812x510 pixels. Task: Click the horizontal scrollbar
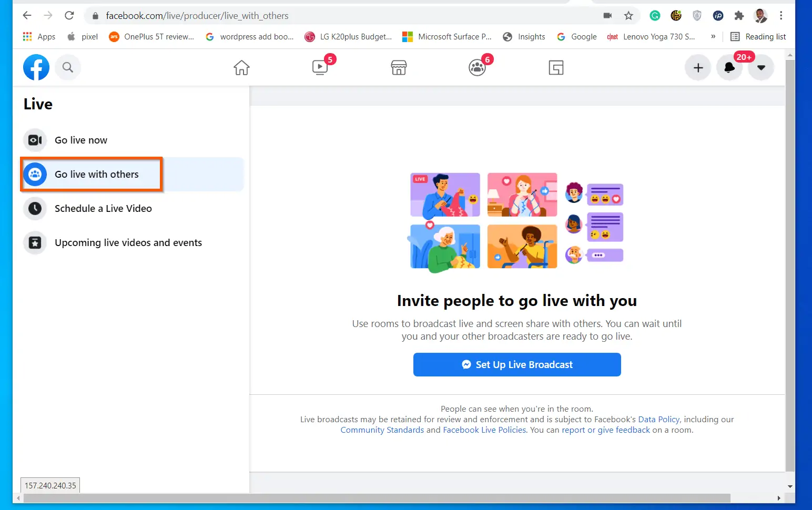coord(377,498)
